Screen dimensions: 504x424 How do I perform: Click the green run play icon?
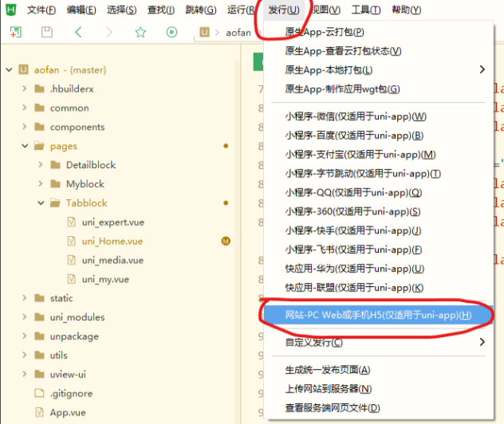(x=171, y=32)
